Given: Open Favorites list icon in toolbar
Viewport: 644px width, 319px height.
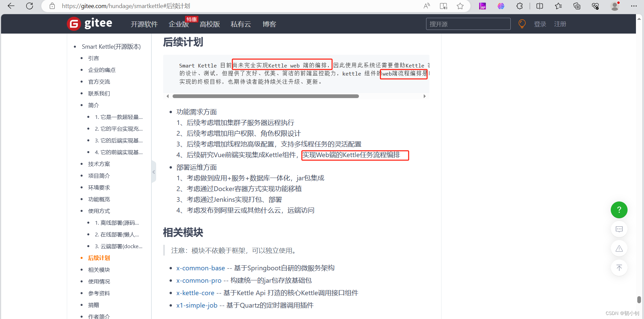Looking at the screenshot, I should tap(558, 6).
